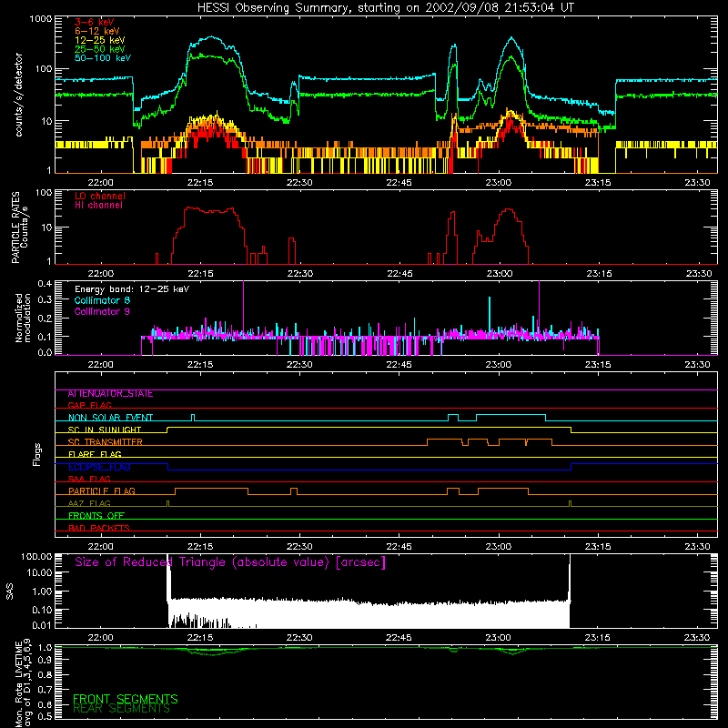This screenshot has width=728, height=728.
Task: Click the '22:30' time tick under the modulation plot
Action: (x=299, y=365)
